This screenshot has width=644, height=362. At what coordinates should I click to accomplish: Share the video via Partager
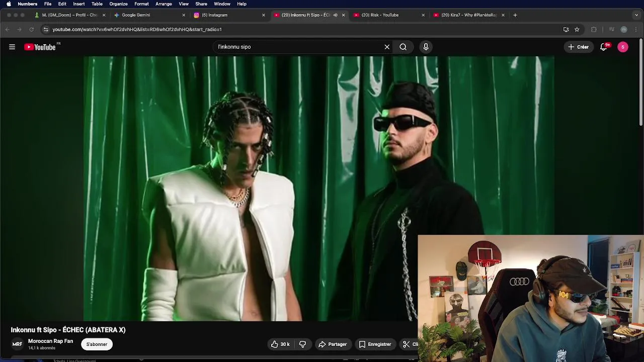coord(333,344)
